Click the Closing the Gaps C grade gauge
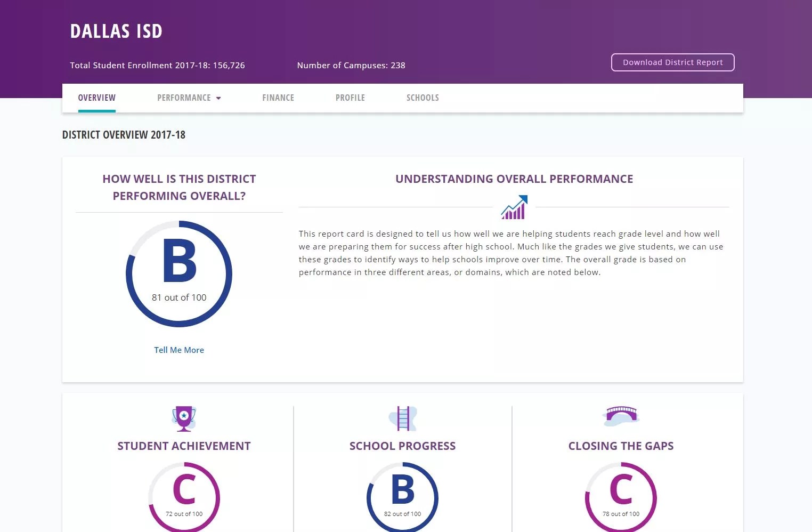This screenshot has width=812, height=532. tap(621, 497)
